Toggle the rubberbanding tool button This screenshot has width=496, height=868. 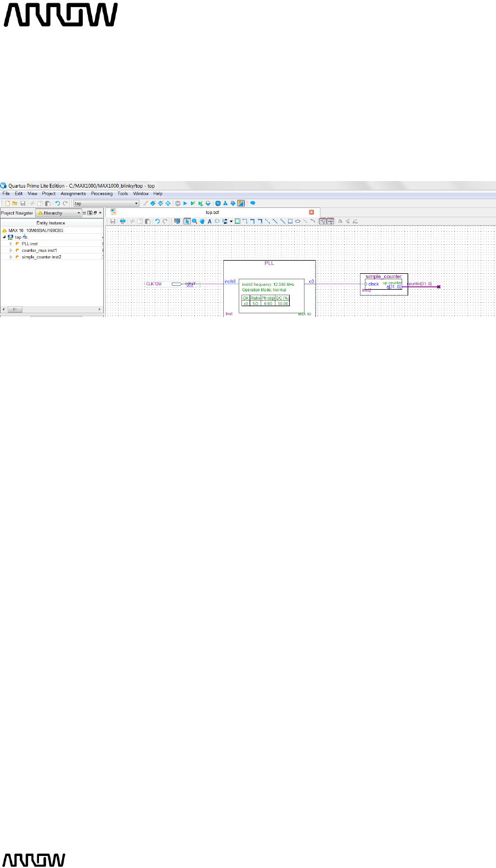click(322, 221)
